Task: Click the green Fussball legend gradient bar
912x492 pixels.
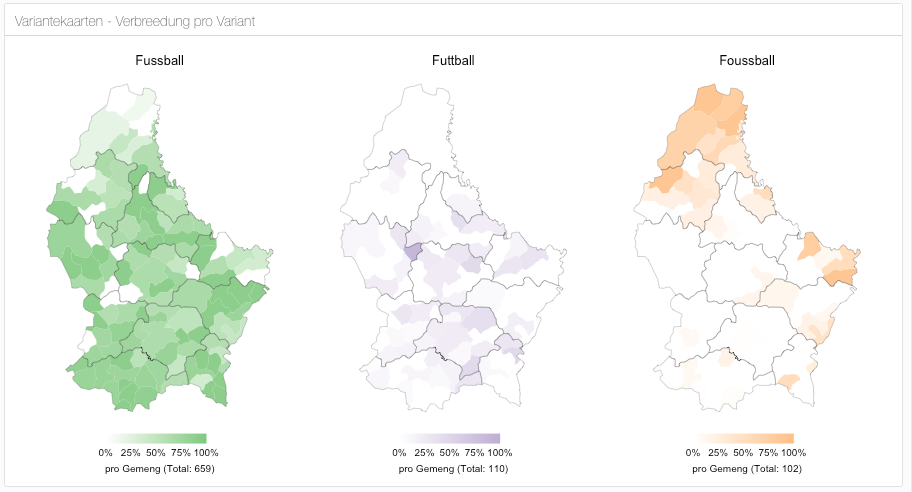Action: click(x=160, y=438)
